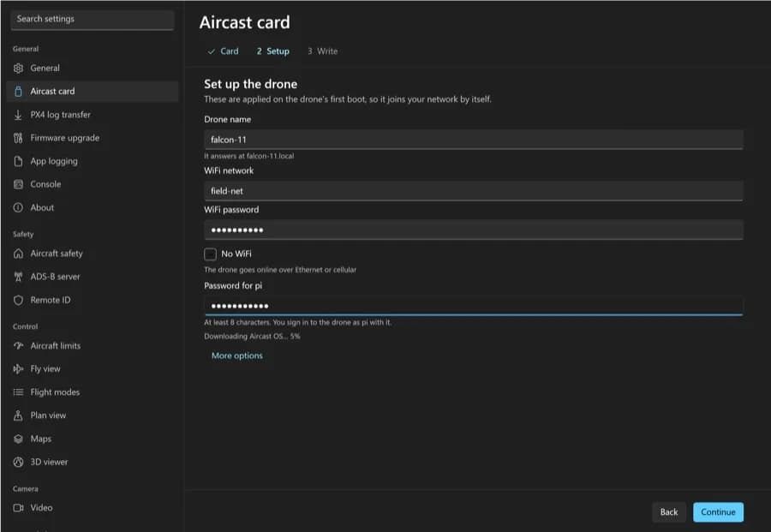Click the Continue button
The image size is (771, 532).
point(718,511)
